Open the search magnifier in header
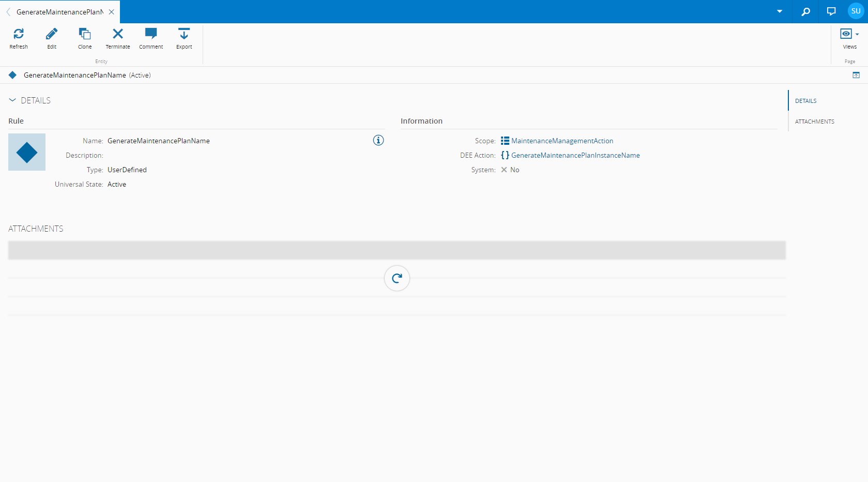 click(805, 11)
